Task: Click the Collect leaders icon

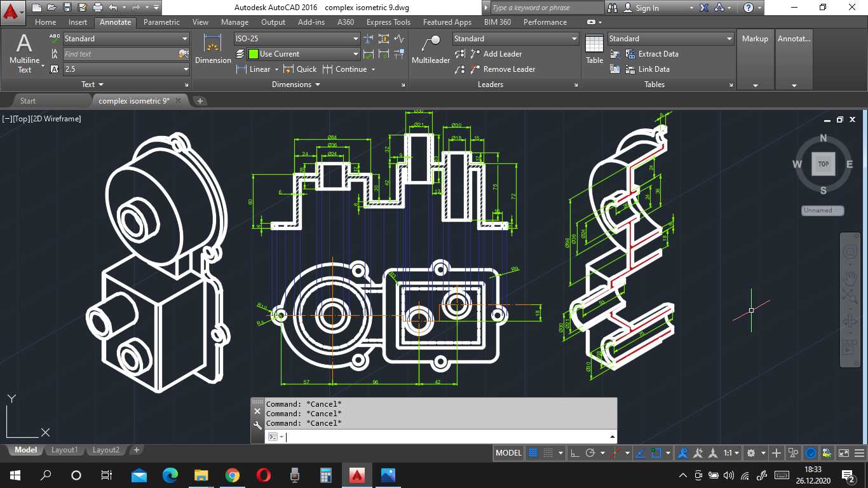Action: pyautogui.click(x=460, y=69)
